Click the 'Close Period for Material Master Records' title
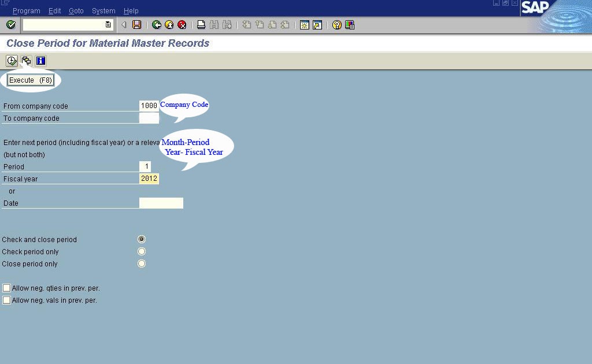Screen dimensions: 592x364 [x=108, y=43]
